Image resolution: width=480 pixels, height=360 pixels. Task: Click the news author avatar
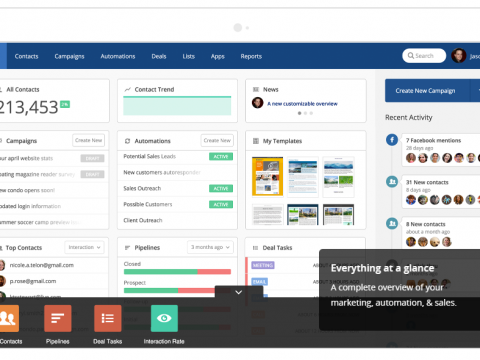pyautogui.click(x=257, y=103)
